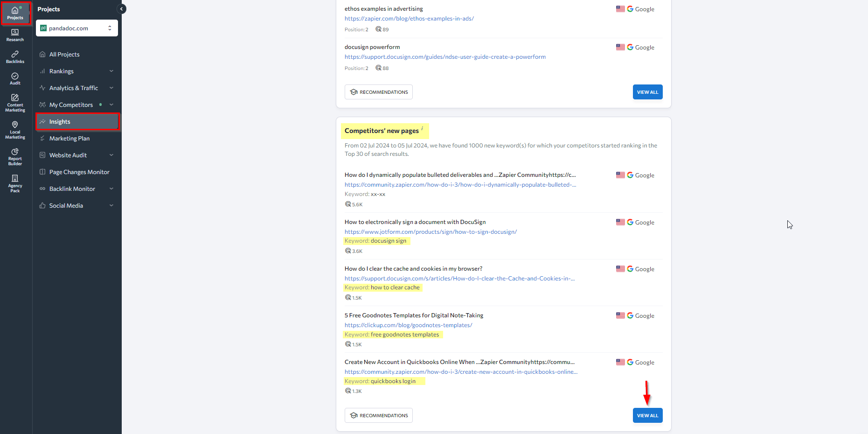The width and height of the screenshot is (868, 434).
Task: Expand the Backlink Monitor chevron
Action: (111, 189)
